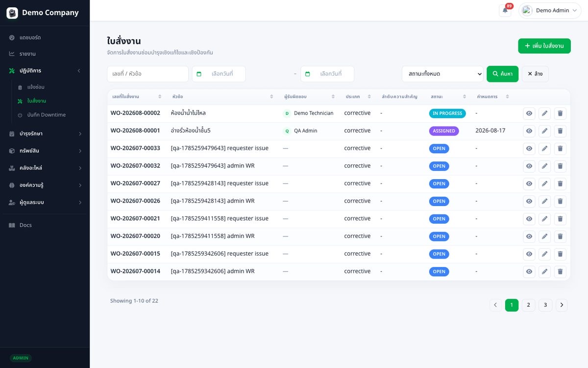This screenshot has width=588, height=368.
Task: Sort by the เลขที่ใบสั่งงาน column
Action: 137,97
